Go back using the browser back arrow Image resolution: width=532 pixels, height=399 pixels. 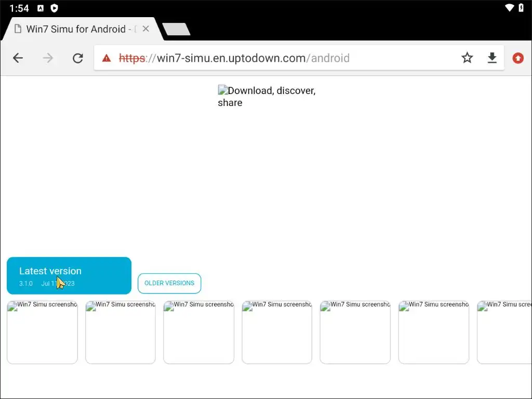(18, 58)
